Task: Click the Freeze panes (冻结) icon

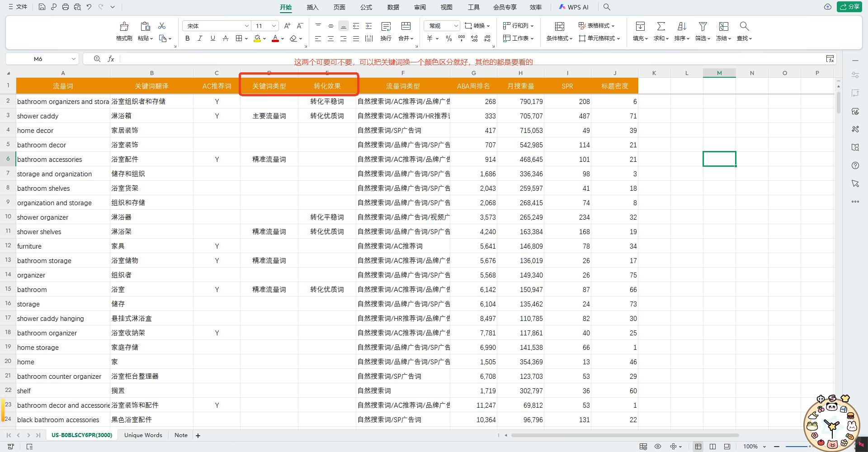Action: click(724, 26)
